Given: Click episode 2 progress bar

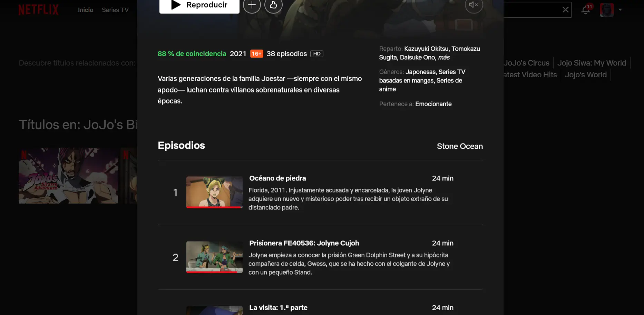Looking at the screenshot, I should [214, 272].
